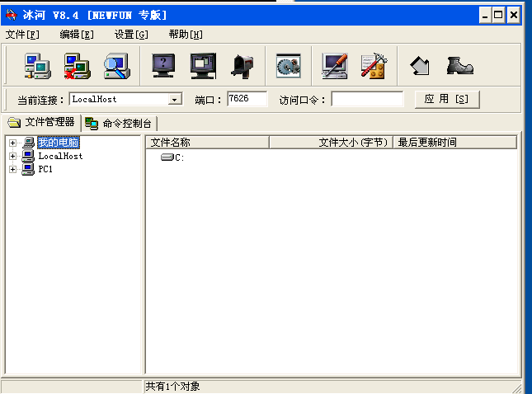The image size is (532, 394).
Task: Click the monitor with screwdriver icon
Action: pyautogui.click(x=335, y=66)
